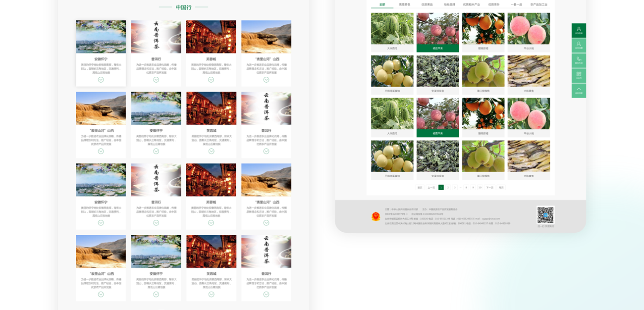Viewport: 644px width, 310px height.
Task: Select the 全部 category tab
Action: (382, 4)
